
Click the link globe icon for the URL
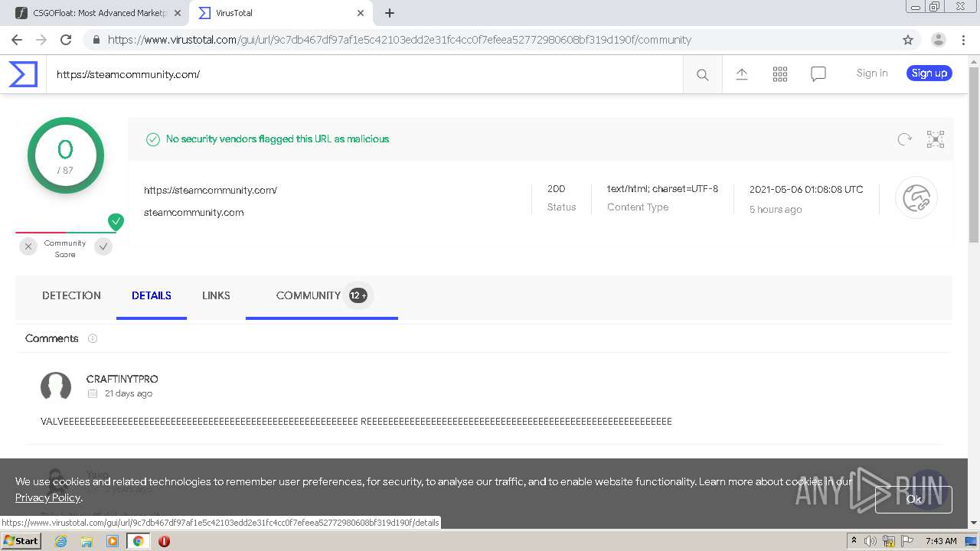916,198
